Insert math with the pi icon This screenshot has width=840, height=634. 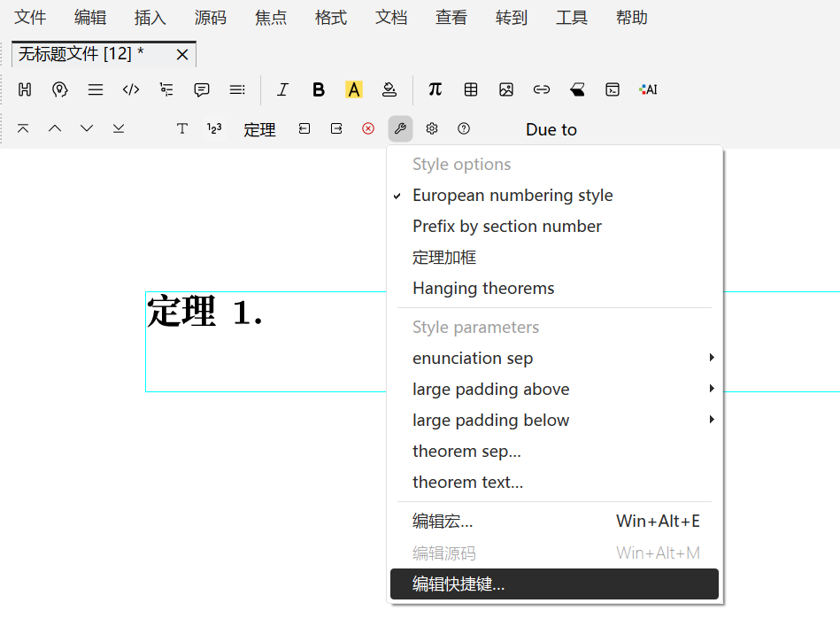(435, 89)
